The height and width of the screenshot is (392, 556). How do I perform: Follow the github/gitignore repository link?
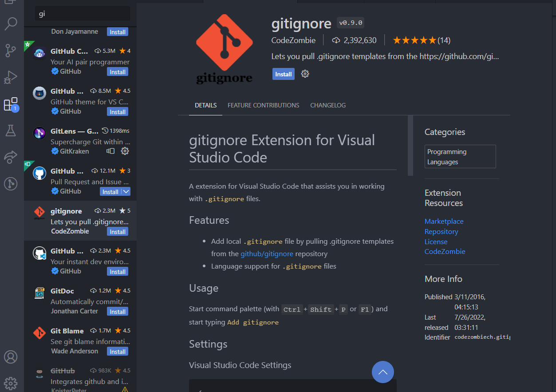tap(267, 253)
